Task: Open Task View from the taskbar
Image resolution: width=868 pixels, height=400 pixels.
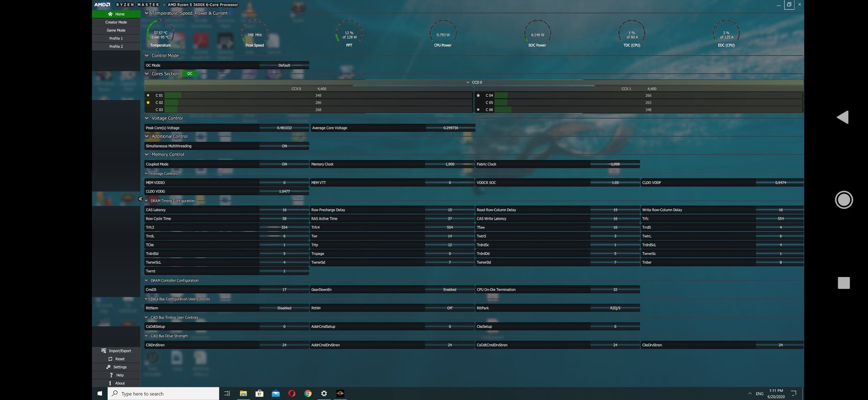Action: [227, 393]
